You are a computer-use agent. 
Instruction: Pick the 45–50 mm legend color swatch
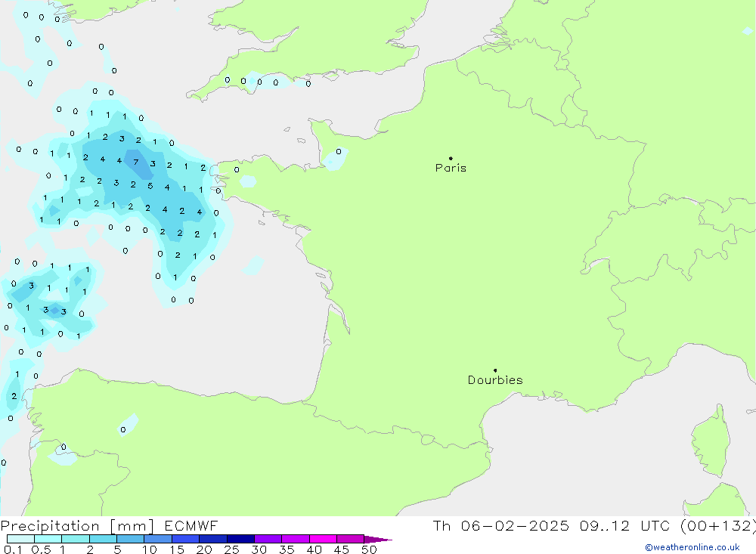(x=351, y=539)
